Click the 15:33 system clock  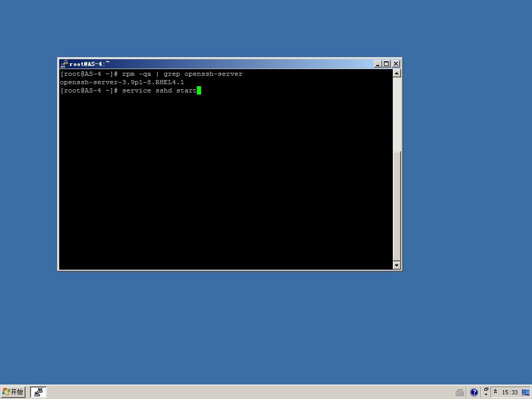510,393
